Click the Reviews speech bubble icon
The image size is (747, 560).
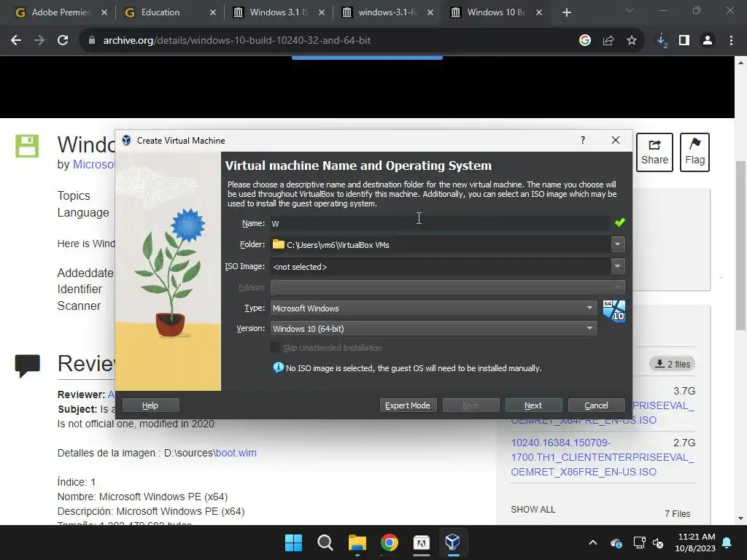[x=27, y=366]
